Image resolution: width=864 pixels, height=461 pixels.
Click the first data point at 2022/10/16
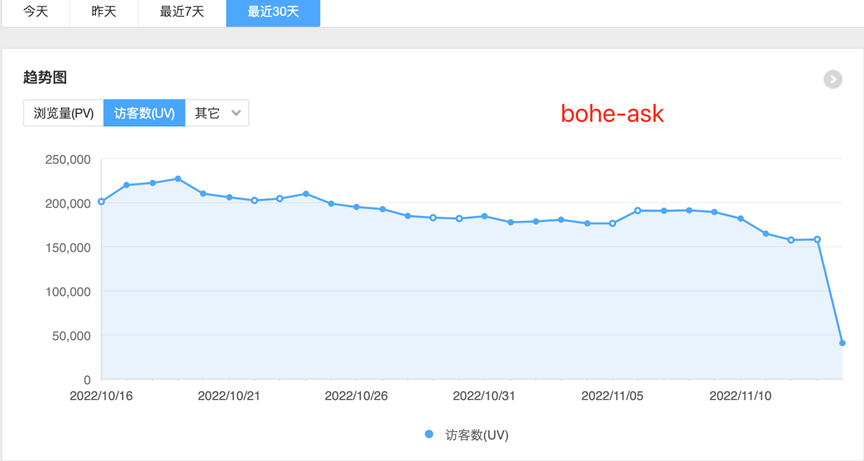pyautogui.click(x=101, y=202)
